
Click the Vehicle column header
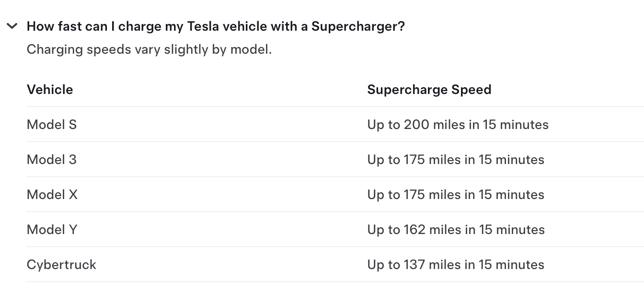(x=50, y=90)
